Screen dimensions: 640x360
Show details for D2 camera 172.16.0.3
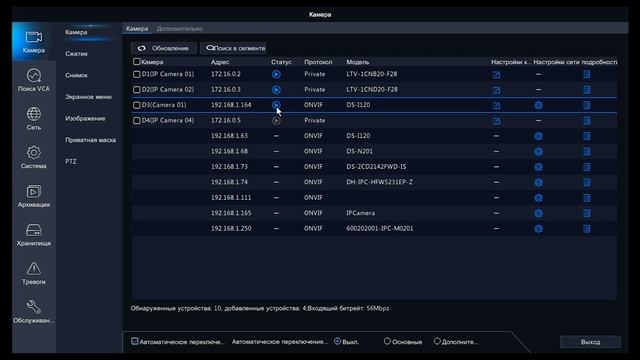click(587, 90)
